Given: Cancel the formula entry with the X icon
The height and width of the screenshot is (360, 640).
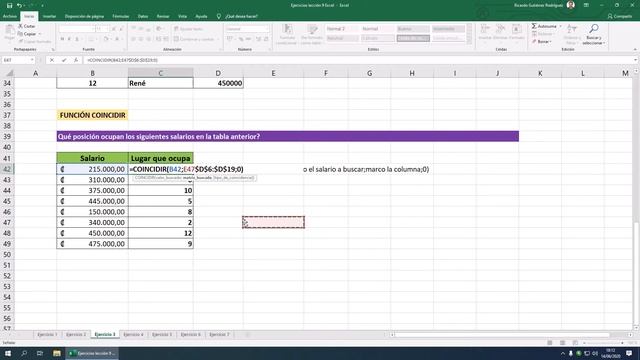Looking at the screenshot, I should [x=51, y=60].
